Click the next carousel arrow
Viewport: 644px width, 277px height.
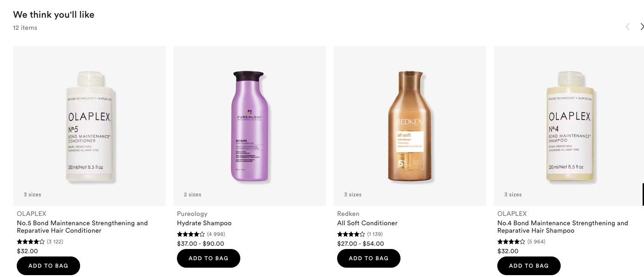pyautogui.click(x=641, y=27)
